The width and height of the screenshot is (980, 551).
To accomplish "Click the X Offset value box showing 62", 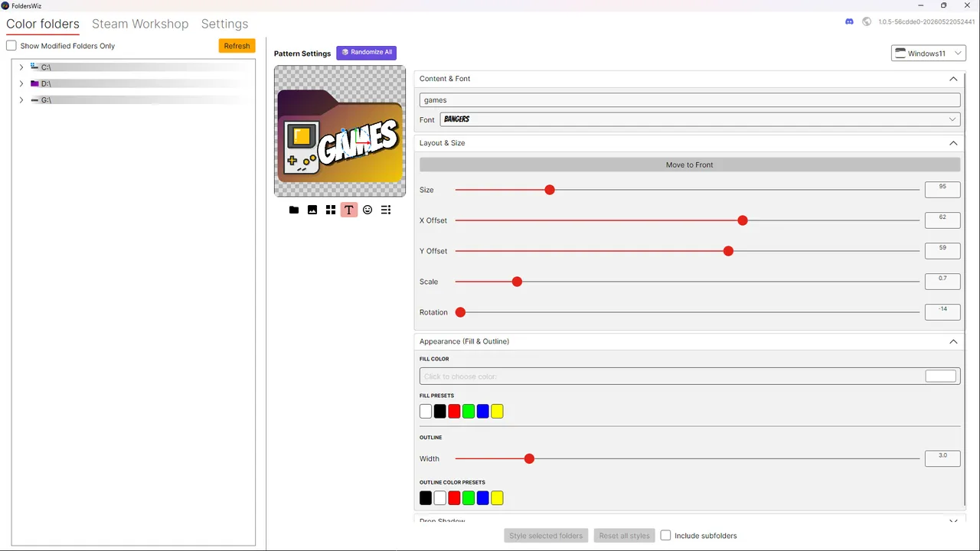I will coord(942,220).
